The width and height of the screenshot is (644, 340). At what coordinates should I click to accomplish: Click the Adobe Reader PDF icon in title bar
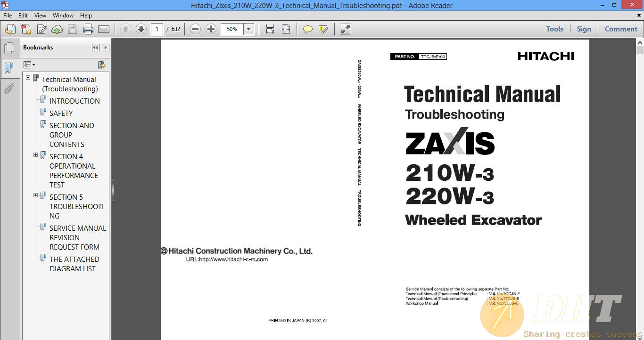(x=5, y=5)
